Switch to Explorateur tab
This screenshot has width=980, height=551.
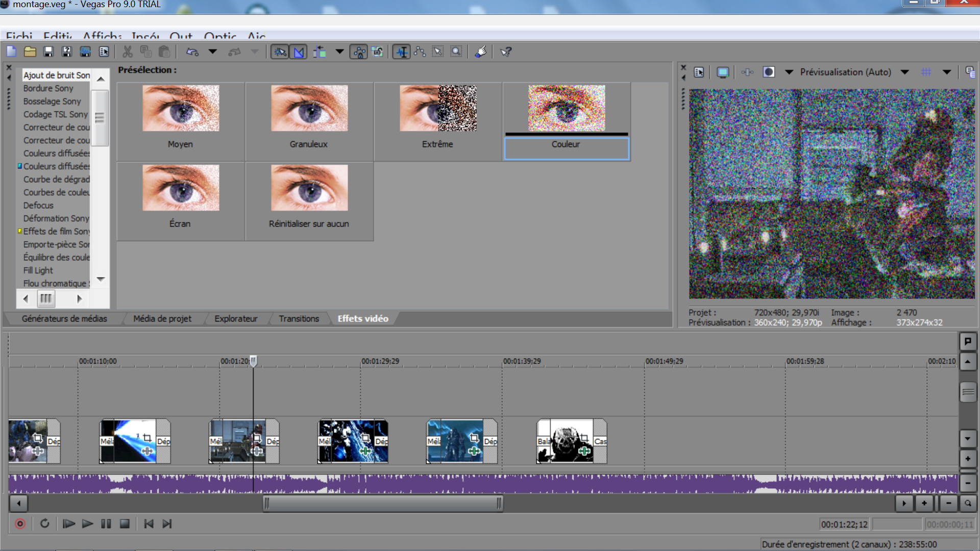pyautogui.click(x=236, y=319)
